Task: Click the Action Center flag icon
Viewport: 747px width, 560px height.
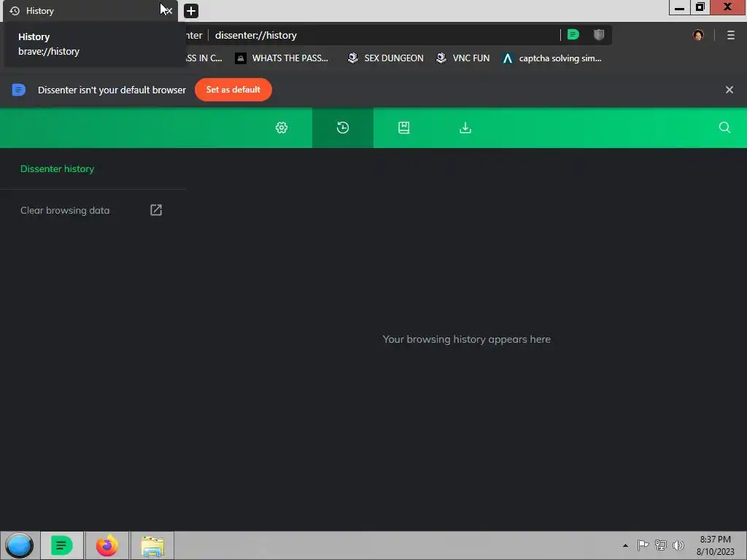Action: [x=643, y=545]
